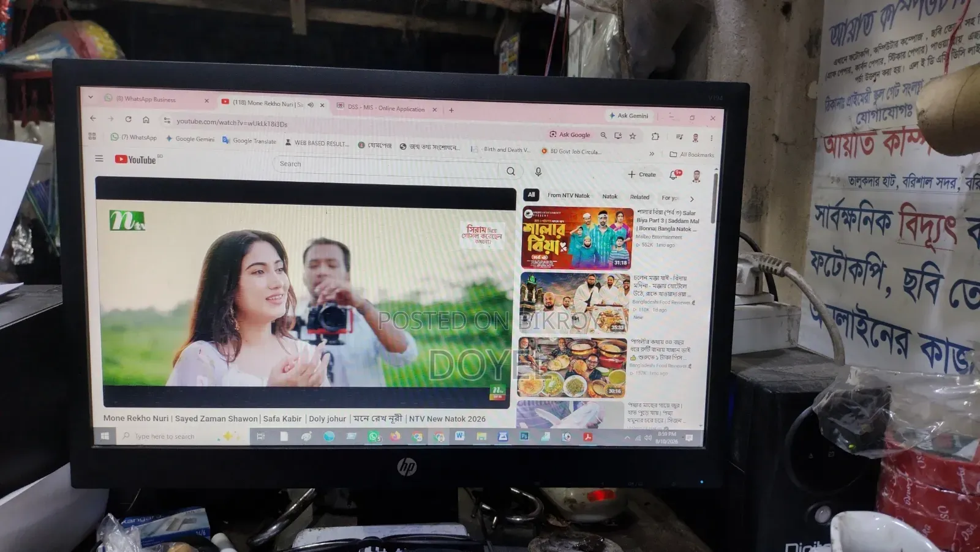Open Adobe Acrobat from the taskbar
The width and height of the screenshot is (980, 552).
pyautogui.click(x=587, y=437)
